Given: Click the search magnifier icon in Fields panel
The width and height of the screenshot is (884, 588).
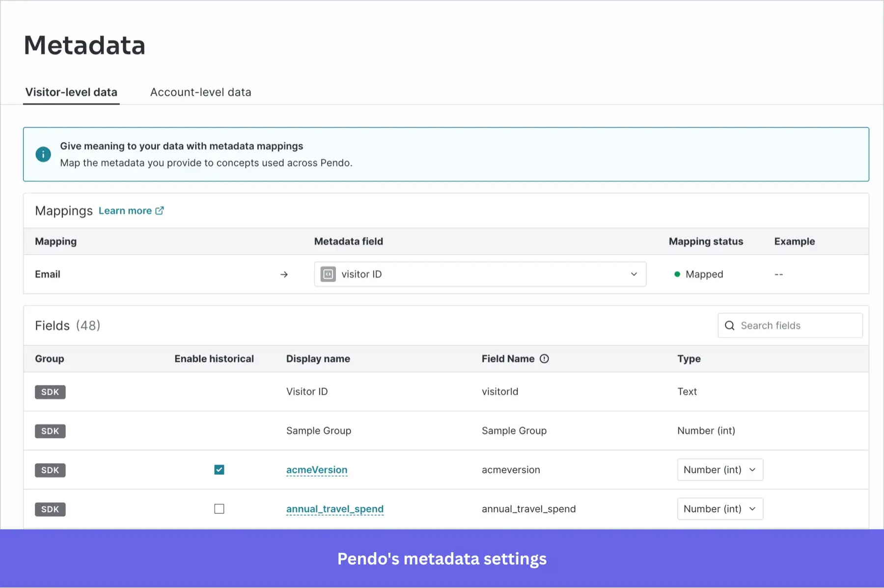Looking at the screenshot, I should 730,325.
